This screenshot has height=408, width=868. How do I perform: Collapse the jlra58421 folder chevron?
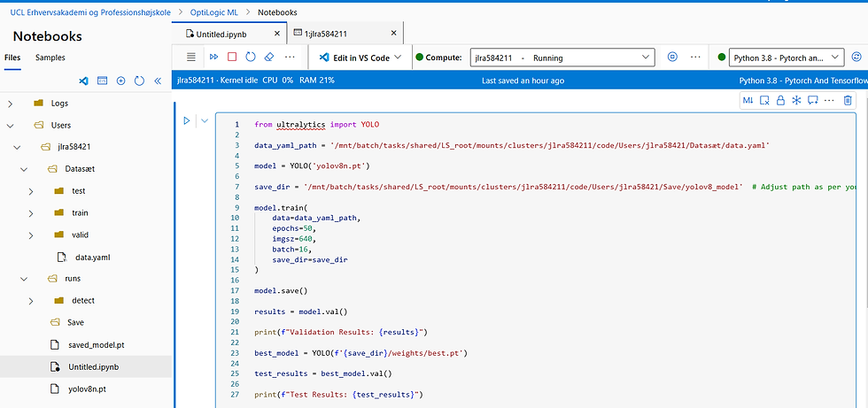point(17,148)
